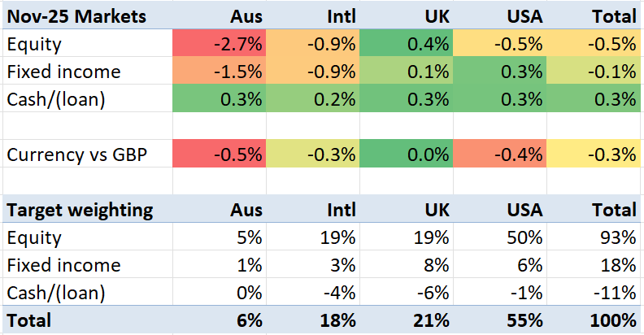Click USA Equity target 50% cell
This screenshot has height=335, width=644.
[x=500, y=237]
